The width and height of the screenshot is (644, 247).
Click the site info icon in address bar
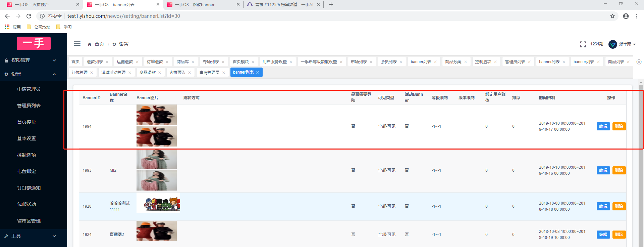42,16
